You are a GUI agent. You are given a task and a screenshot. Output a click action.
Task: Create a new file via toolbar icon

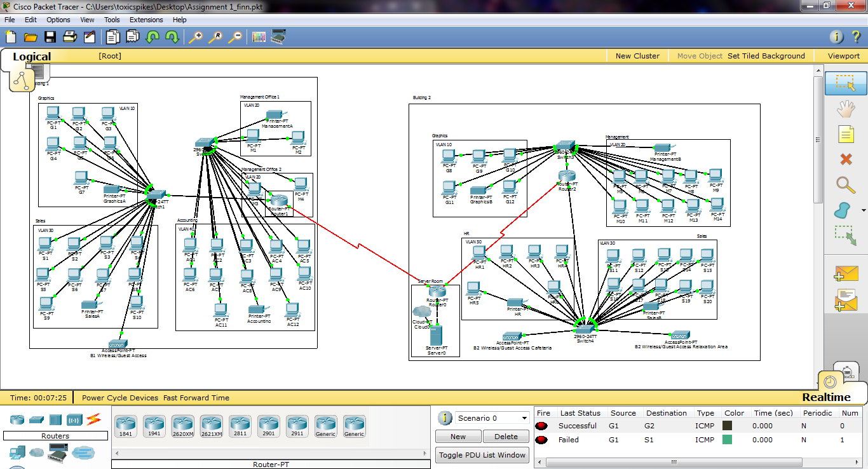tap(11, 37)
